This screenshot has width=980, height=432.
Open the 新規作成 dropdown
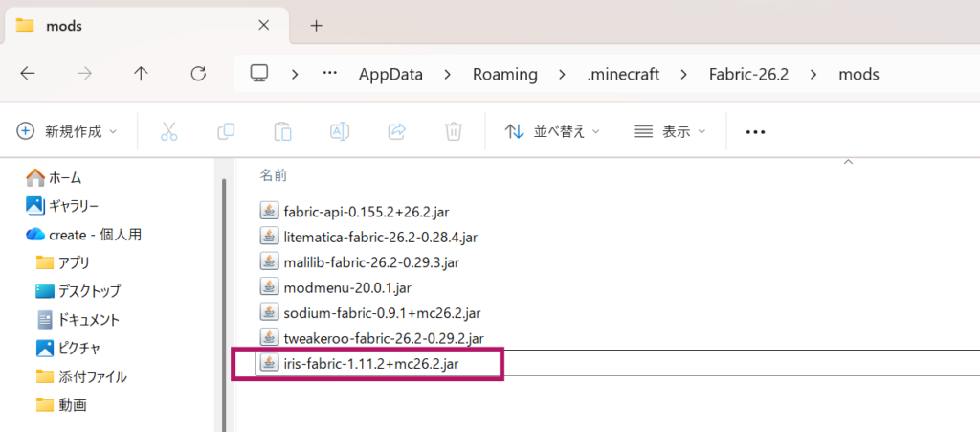coord(68,131)
